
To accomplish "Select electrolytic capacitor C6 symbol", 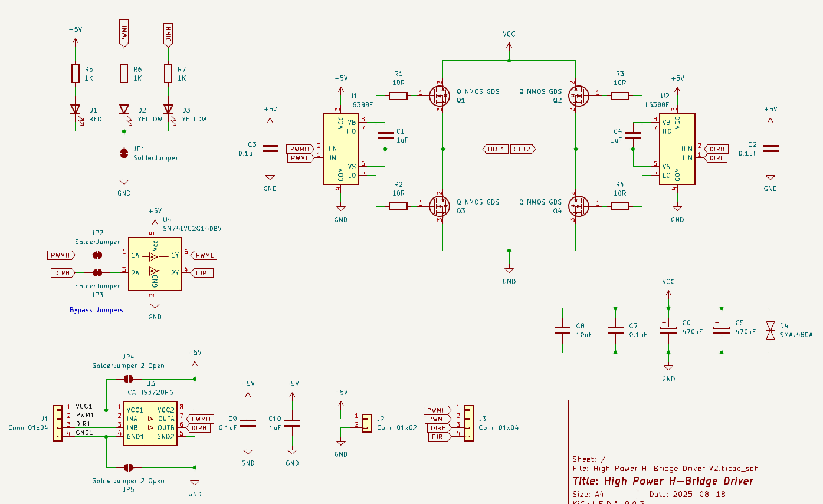I will tap(668, 329).
